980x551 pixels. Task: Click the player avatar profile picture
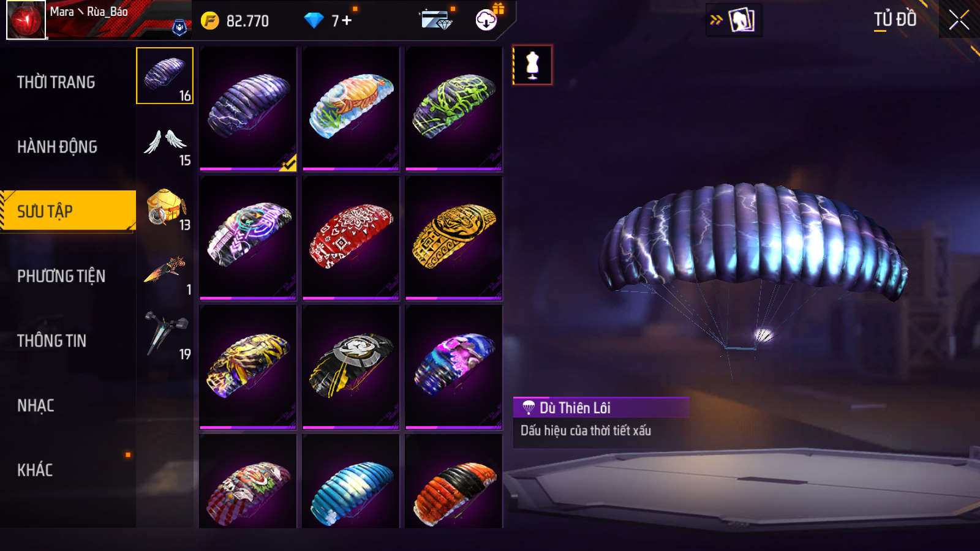26,20
